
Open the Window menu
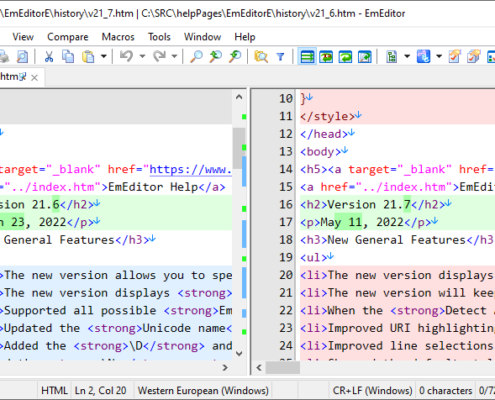(x=202, y=37)
